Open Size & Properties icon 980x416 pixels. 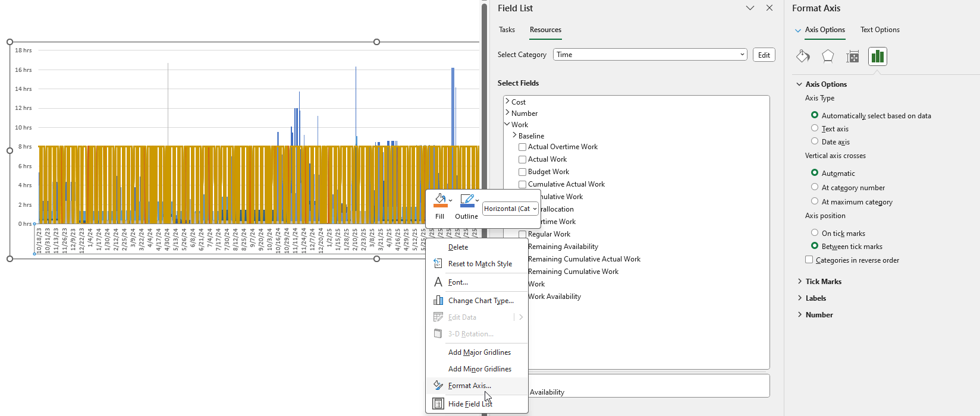(x=853, y=56)
